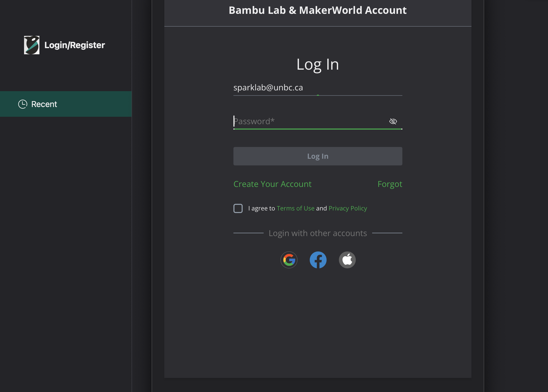Focus the Password input field

(x=307, y=121)
